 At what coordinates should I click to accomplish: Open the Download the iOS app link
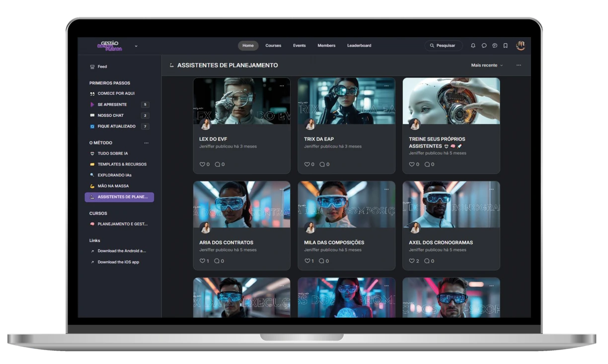(x=118, y=262)
